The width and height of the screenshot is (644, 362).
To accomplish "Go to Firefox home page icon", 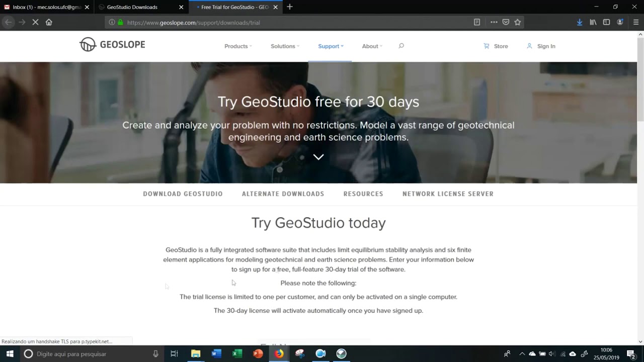I will [x=49, y=22].
